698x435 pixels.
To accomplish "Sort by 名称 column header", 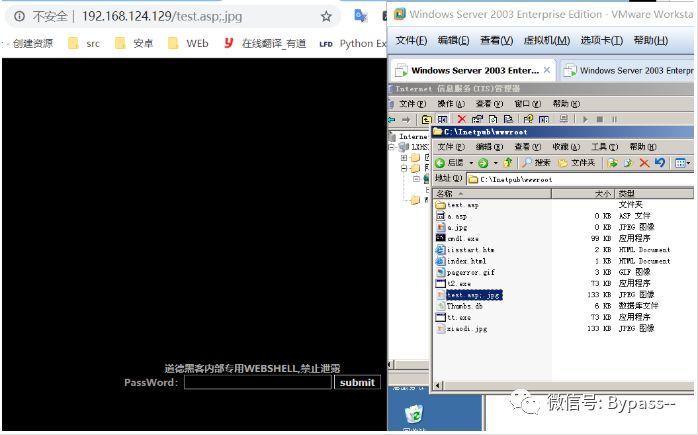I will pos(492,193).
